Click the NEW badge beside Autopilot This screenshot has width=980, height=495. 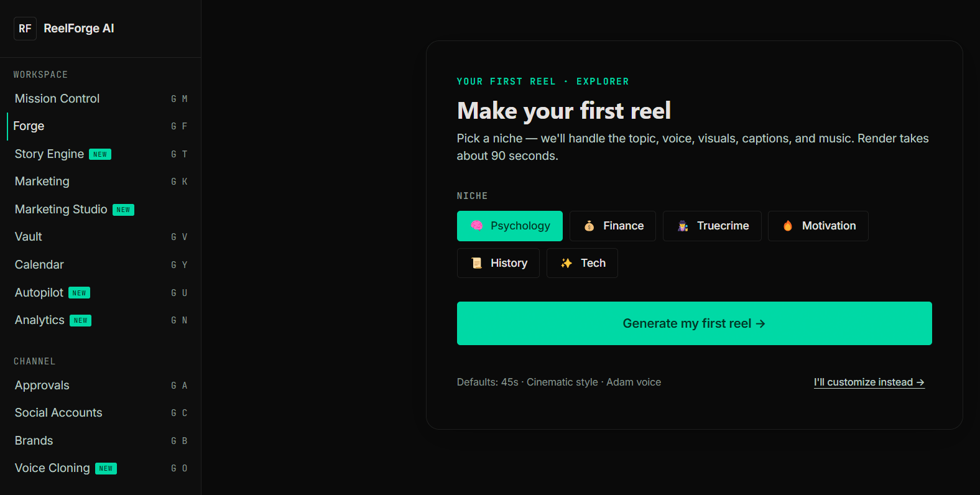(x=79, y=293)
